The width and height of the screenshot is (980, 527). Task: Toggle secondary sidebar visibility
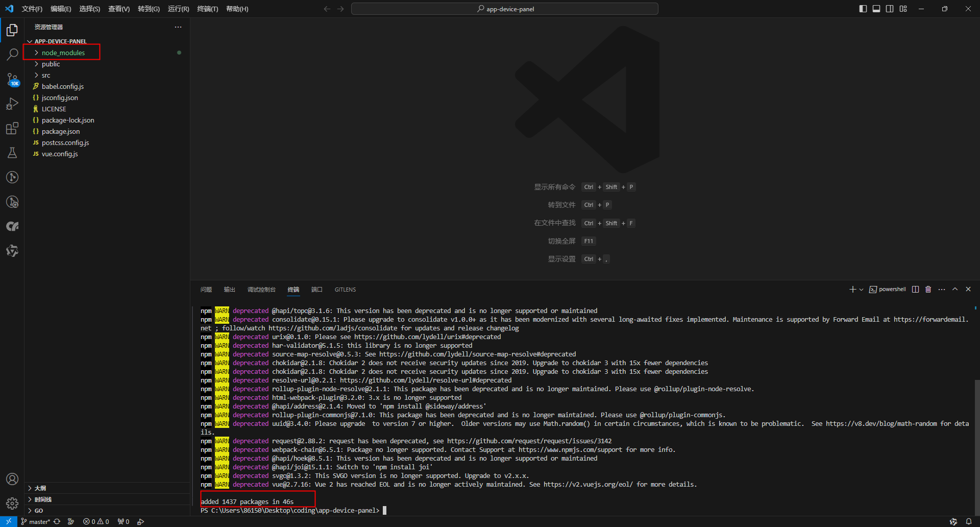click(890, 9)
